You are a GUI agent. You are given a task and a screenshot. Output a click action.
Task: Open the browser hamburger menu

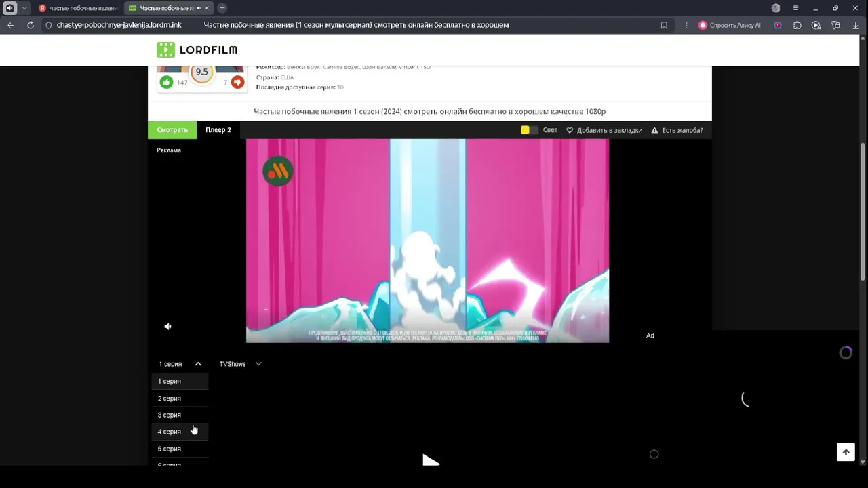pyautogui.click(x=796, y=8)
